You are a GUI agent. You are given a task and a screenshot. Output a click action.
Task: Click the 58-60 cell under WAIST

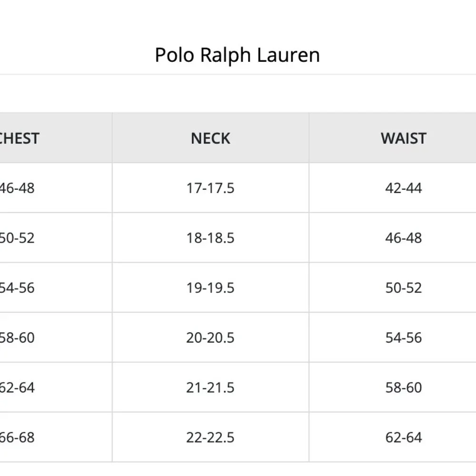pyautogui.click(x=393, y=387)
